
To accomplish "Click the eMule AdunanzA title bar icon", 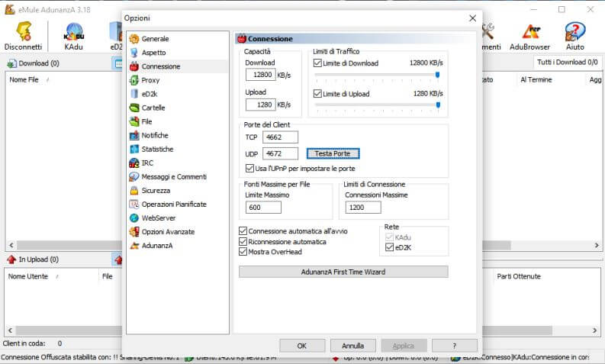I will [x=10, y=9].
